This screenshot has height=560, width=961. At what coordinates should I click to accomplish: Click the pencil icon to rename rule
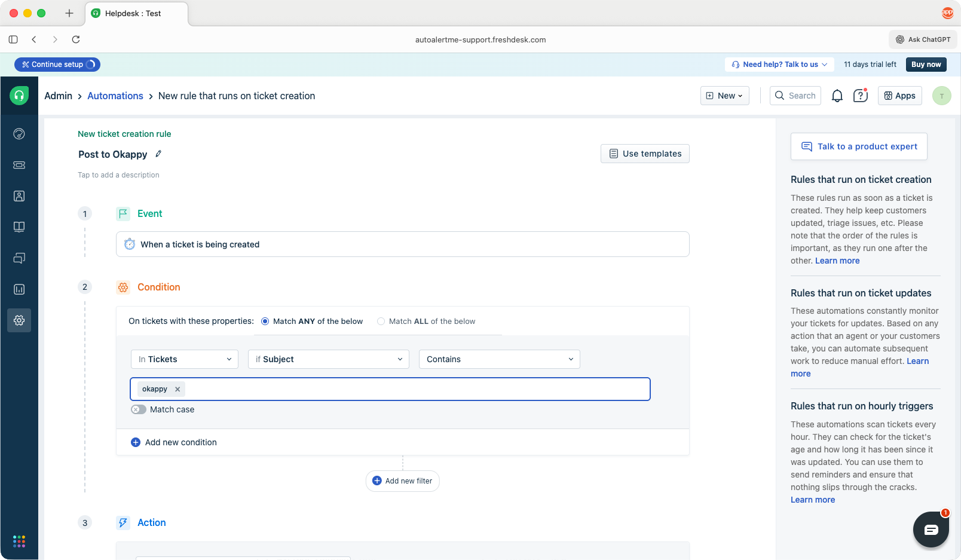pyautogui.click(x=158, y=154)
